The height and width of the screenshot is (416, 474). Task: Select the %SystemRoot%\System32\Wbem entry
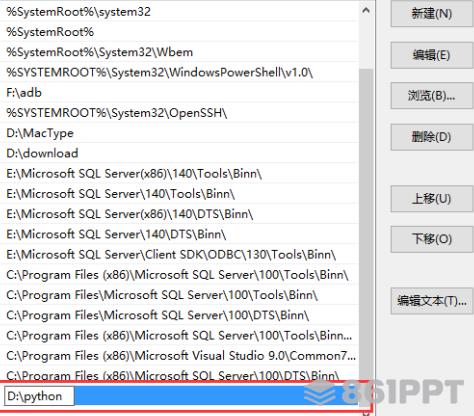[x=179, y=52]
